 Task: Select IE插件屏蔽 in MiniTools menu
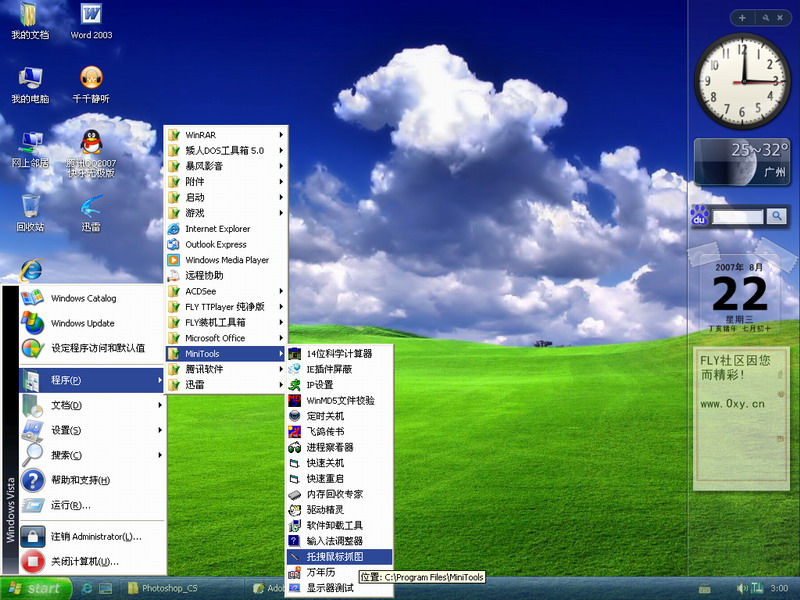339,369
